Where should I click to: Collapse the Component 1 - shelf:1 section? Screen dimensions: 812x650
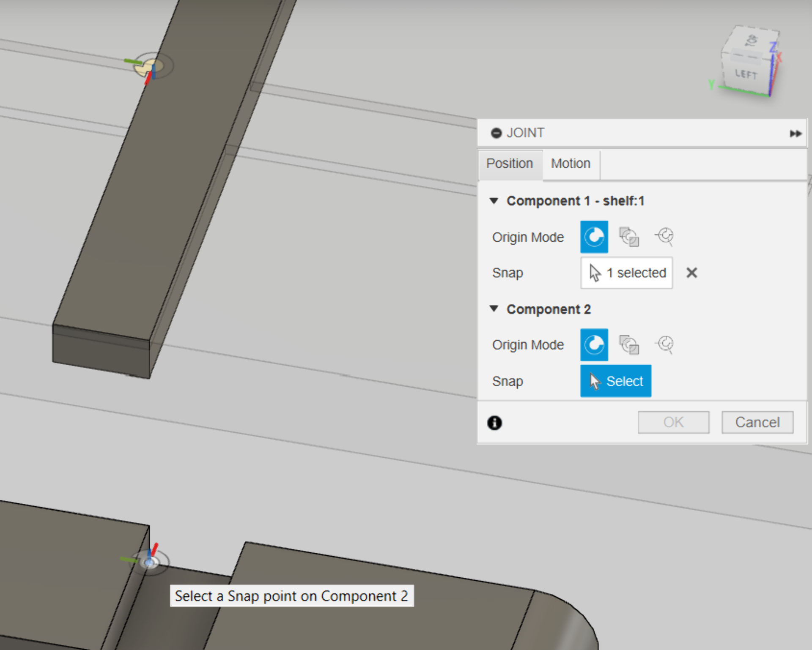(494, 200)
